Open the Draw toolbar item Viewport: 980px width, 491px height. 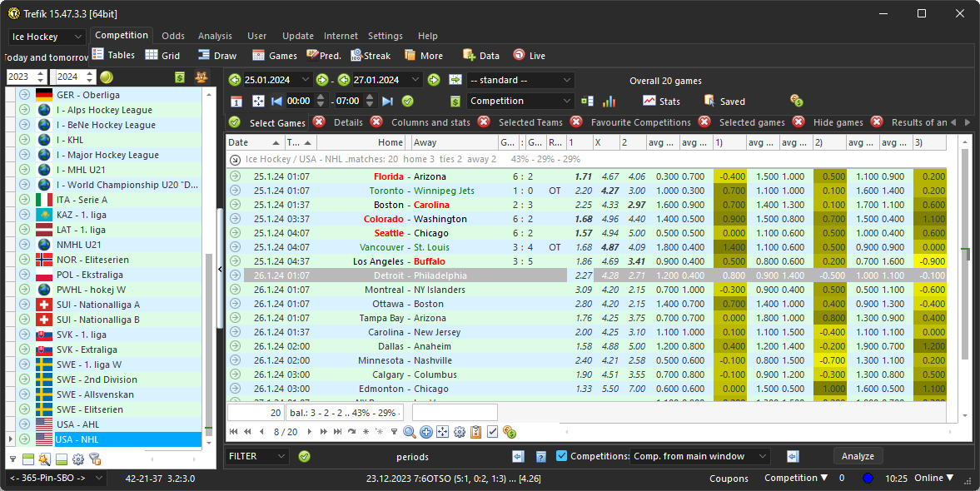(x=216, y=56)
